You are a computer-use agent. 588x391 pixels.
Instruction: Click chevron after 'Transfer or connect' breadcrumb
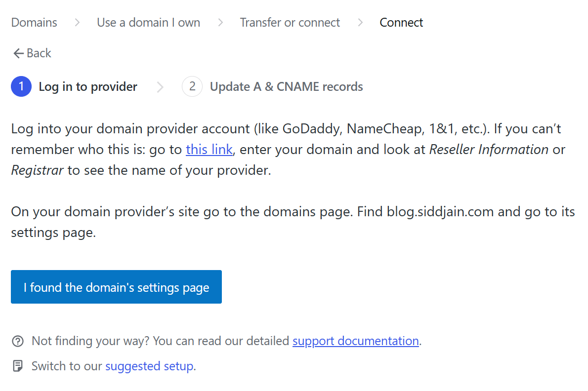pos(360,23)
